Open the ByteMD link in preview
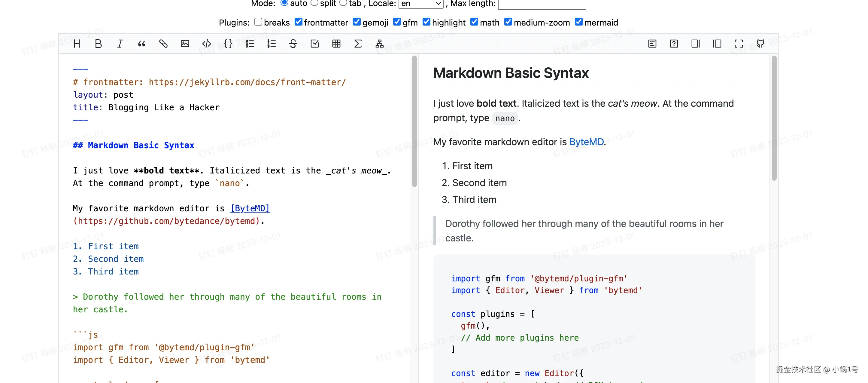Viewport: 868px width, 383px height. tap(586, 142)
